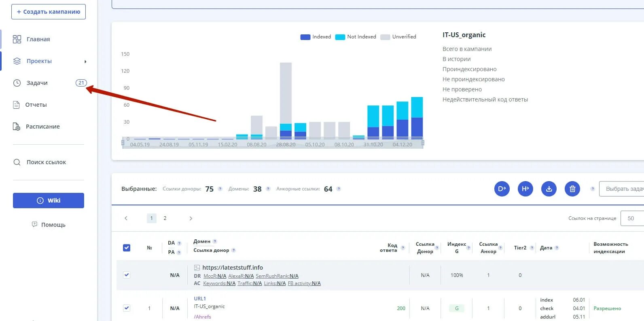Open Отчеты in the sidebar
644x321 pixels.
(36, 105)
